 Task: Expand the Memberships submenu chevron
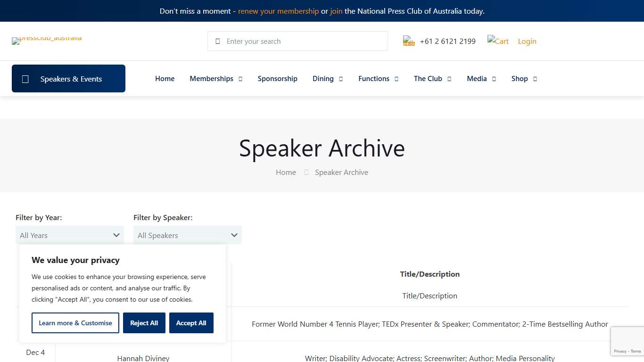pos(240,79)
